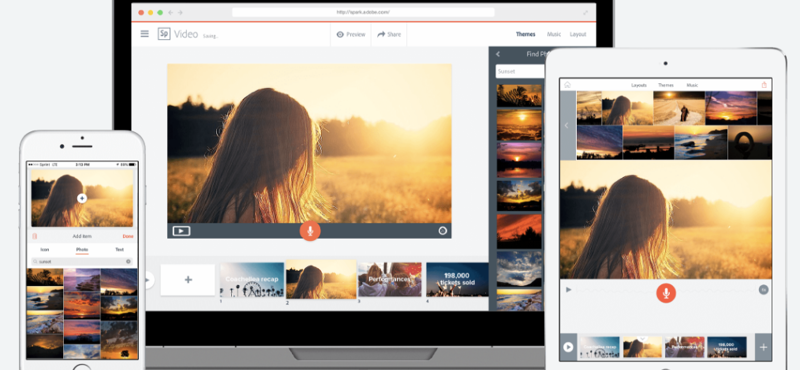Add slide with tablet plus button
This screenshot has height=370, width=800.
pyautogui.click(x=763, y=347)
